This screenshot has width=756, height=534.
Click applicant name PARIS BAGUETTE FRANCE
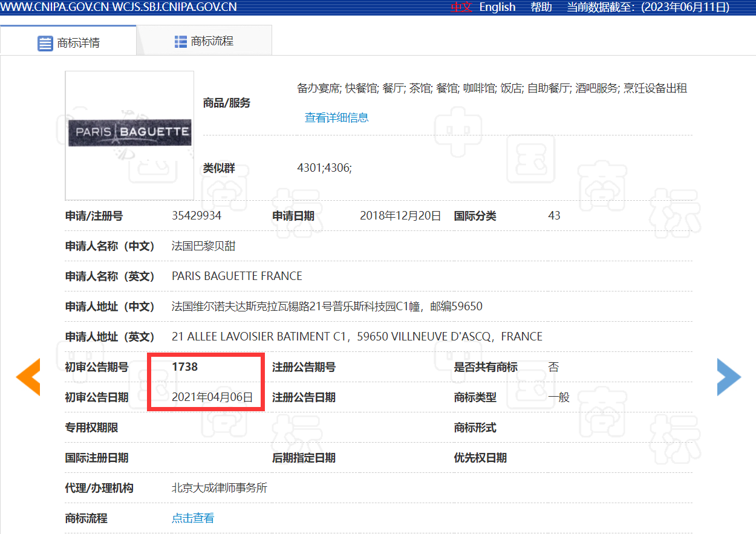coord(236,276)
